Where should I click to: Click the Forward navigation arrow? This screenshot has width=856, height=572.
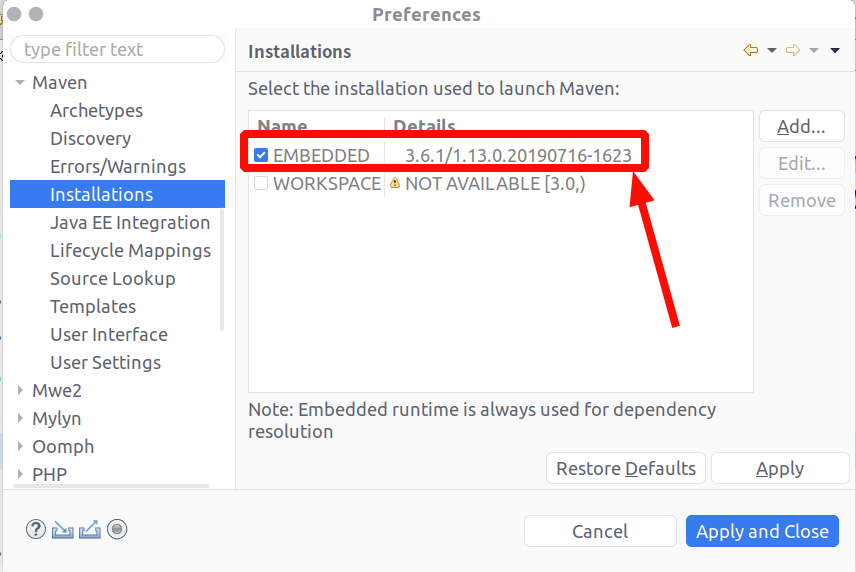(x=793, y=51)
